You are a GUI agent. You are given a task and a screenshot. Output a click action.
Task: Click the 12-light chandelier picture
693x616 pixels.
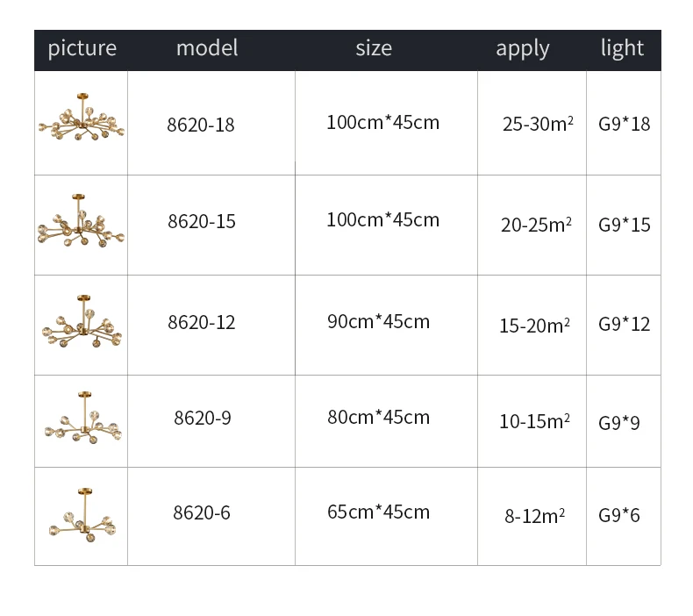click(82, 321)
